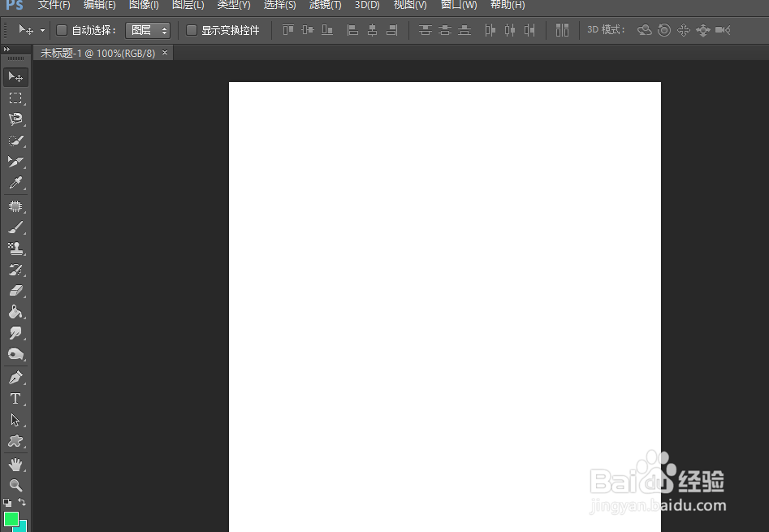Image resolution: width=769 pixels, height=532 pixels.
Task: Select the Slice tool
Action: point(15,162)
